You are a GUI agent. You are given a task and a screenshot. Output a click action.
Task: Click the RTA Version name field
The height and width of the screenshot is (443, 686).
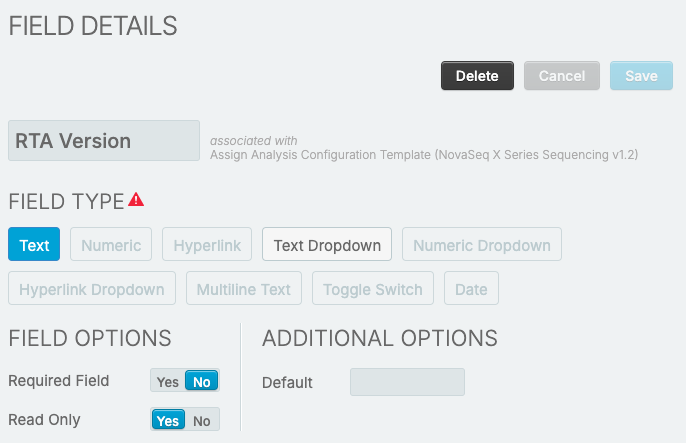coord(104,141)
